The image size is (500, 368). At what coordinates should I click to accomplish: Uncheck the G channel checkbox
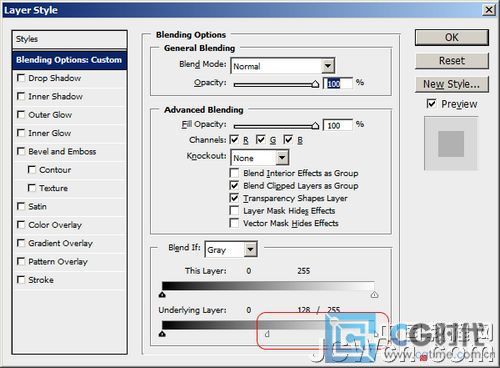point(261,140)
